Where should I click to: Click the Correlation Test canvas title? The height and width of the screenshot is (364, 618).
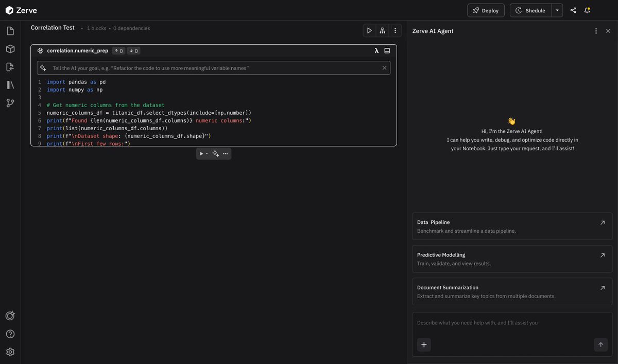(x=53, y=28)
